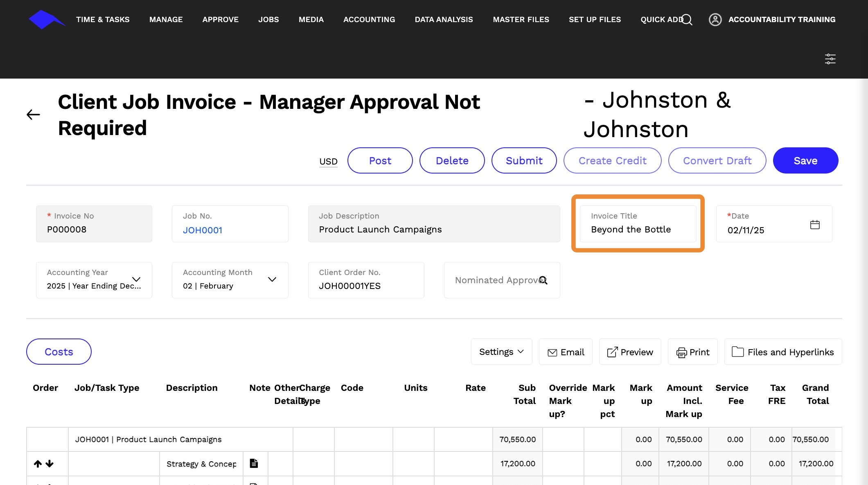
Task: Click the Save button
Action: click(805, 161)
